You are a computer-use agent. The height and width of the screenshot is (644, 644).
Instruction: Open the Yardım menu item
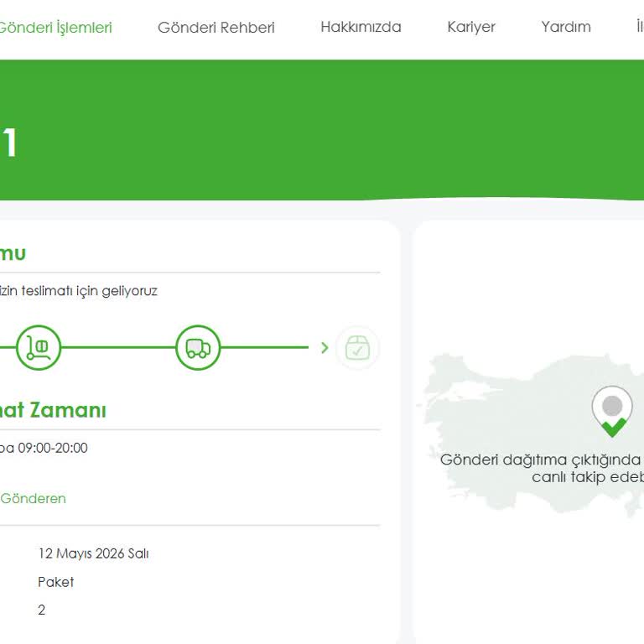[565, 27]
